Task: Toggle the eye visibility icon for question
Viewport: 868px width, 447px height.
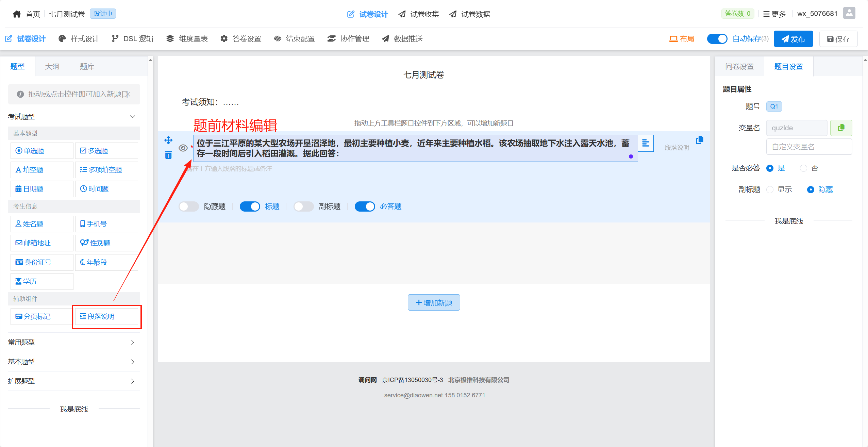Action: pos(183,148)
